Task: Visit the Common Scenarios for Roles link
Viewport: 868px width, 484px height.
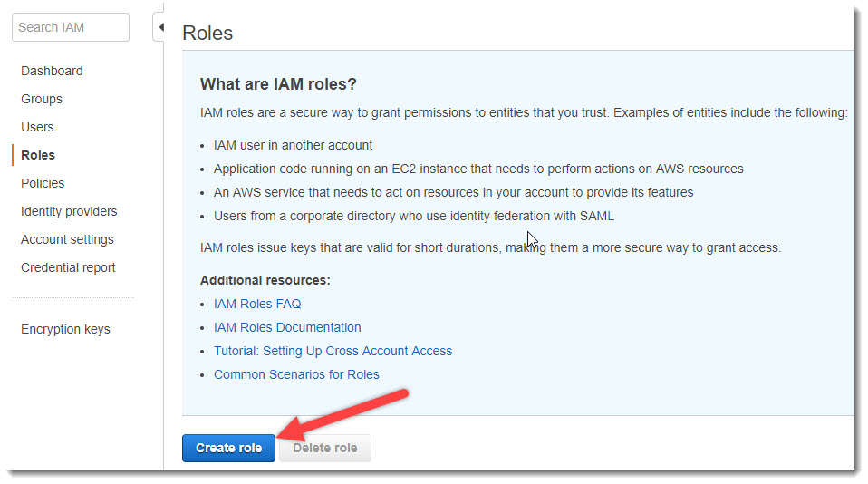Action: (296, 374)
